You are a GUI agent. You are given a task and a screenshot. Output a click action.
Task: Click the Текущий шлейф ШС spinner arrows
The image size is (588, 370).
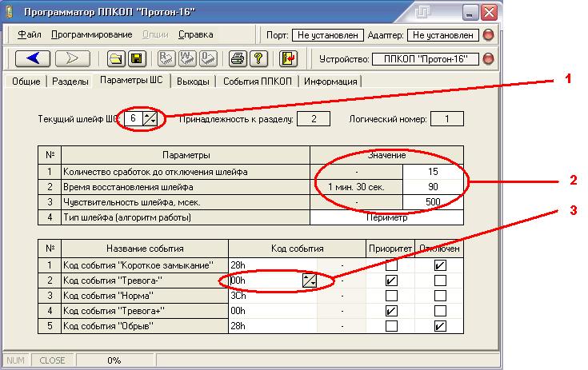pos(150,119)
